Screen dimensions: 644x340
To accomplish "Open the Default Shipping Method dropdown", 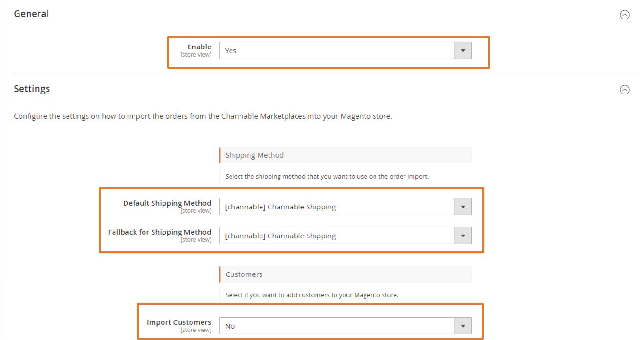I will (346, 207).
